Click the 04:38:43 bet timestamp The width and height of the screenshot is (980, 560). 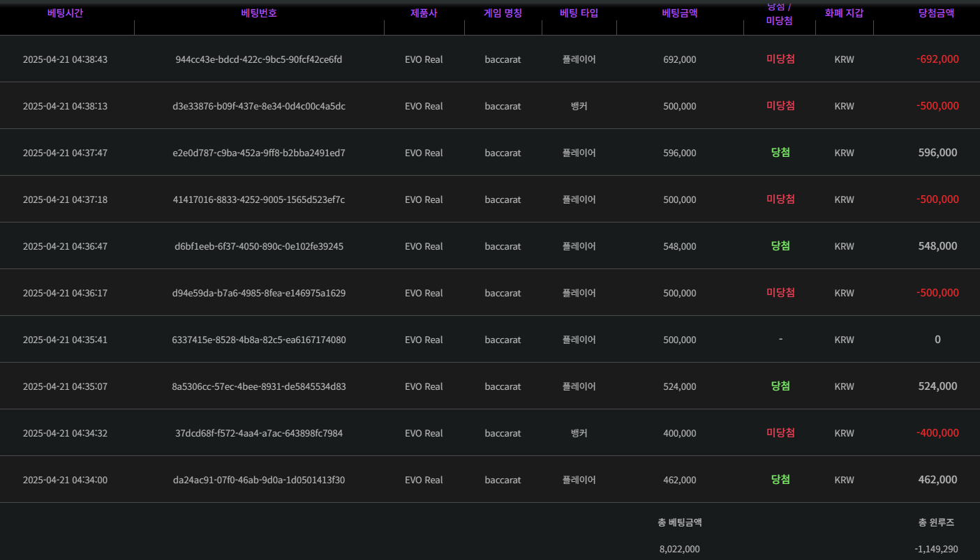pos(65,59)
